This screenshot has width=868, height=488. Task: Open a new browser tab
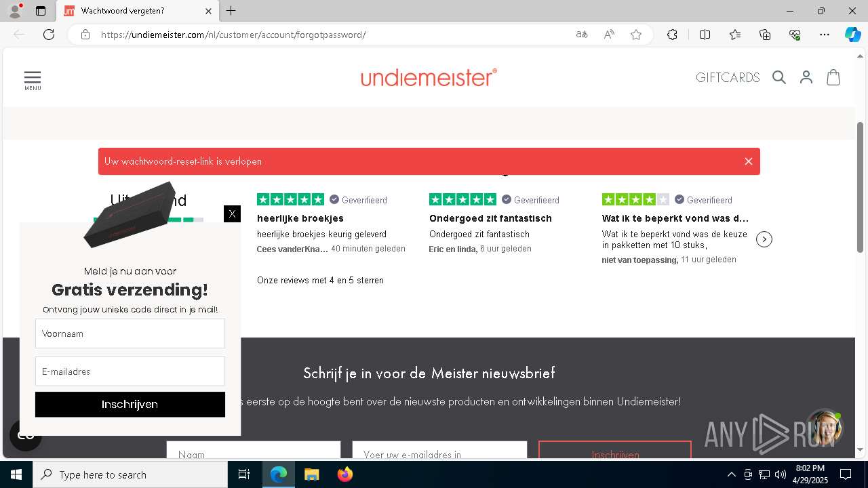(x=231, y=11)
